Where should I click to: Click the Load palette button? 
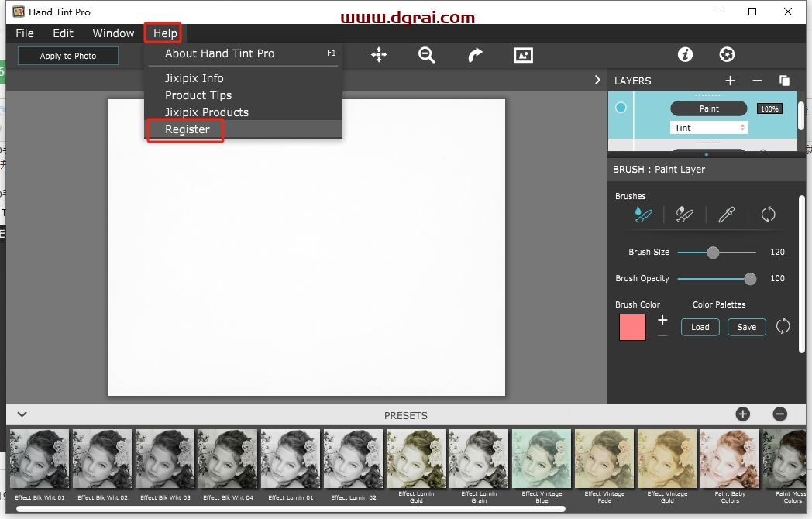(700, 328)
